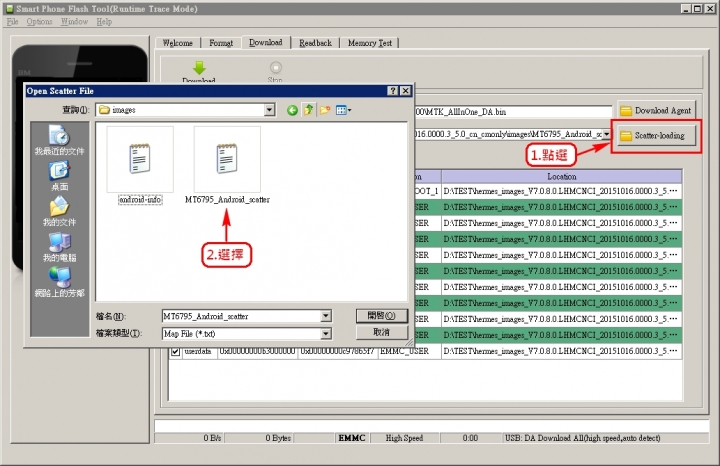
Task: Click the 0x0000000063000000 address cell
Action: coord(257,352)
